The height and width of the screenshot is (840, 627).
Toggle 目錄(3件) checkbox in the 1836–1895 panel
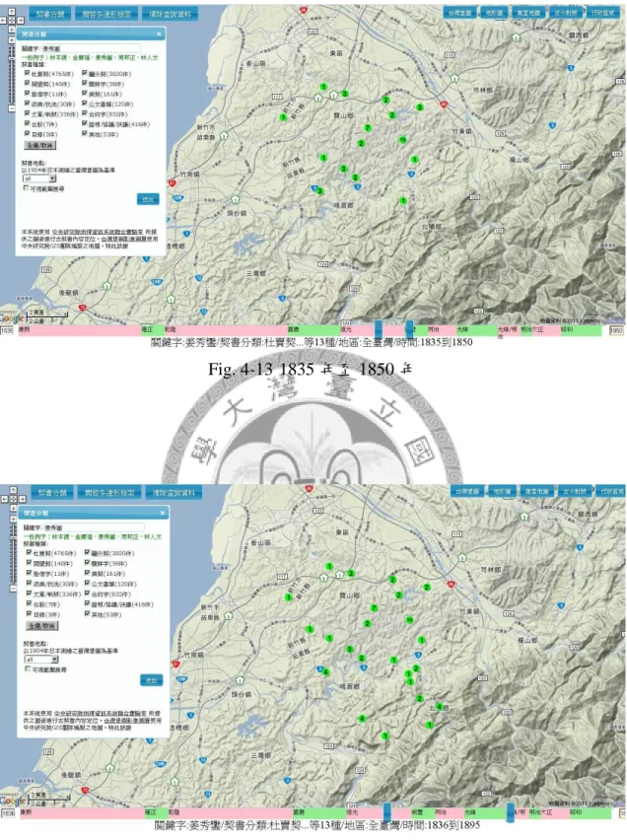pyautogui.click(x=29, y=614)
